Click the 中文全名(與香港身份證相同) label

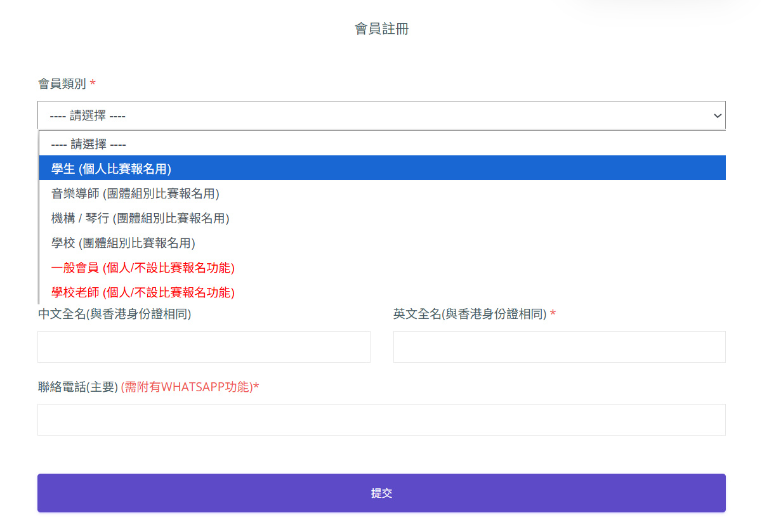click(x=115, y=314)
